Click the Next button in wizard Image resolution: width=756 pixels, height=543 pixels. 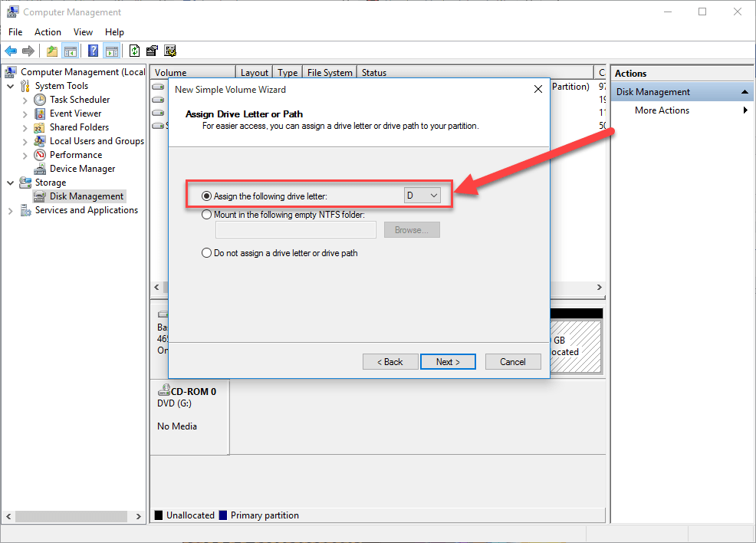point(448,362)
